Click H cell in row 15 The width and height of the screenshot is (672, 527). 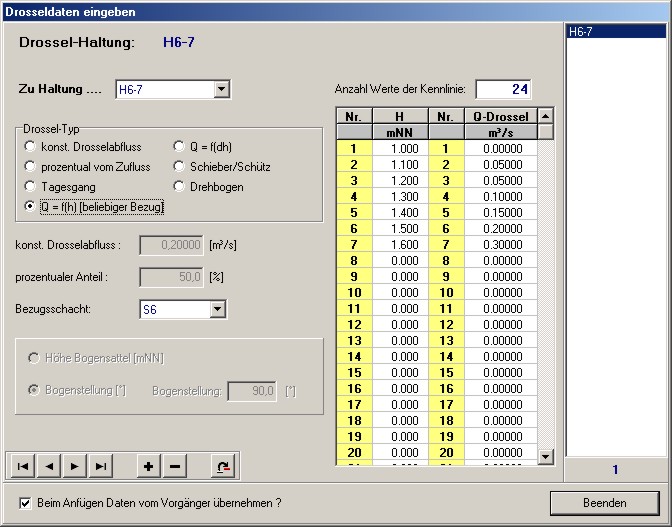point(400,372)
